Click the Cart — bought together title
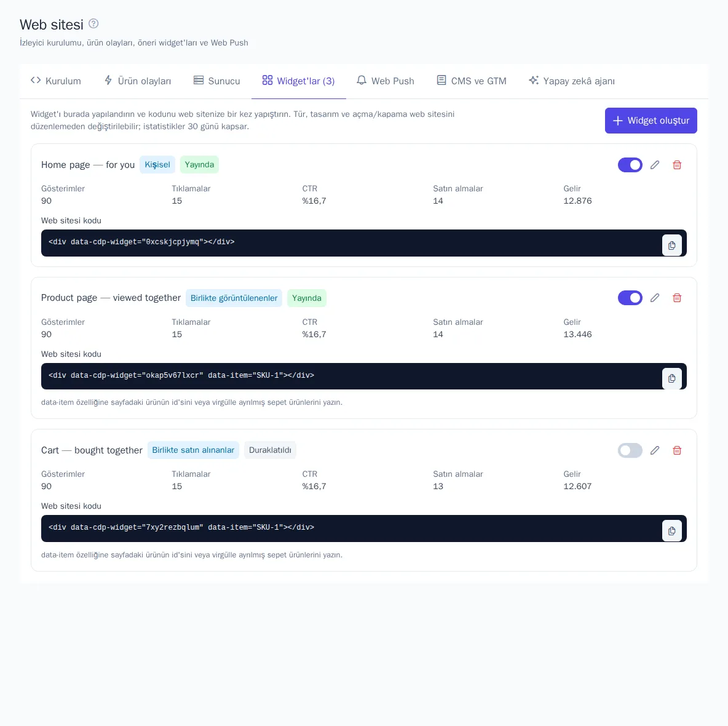Image resolution: width=728 pixels, height=726 pixels. pos(92,450)
